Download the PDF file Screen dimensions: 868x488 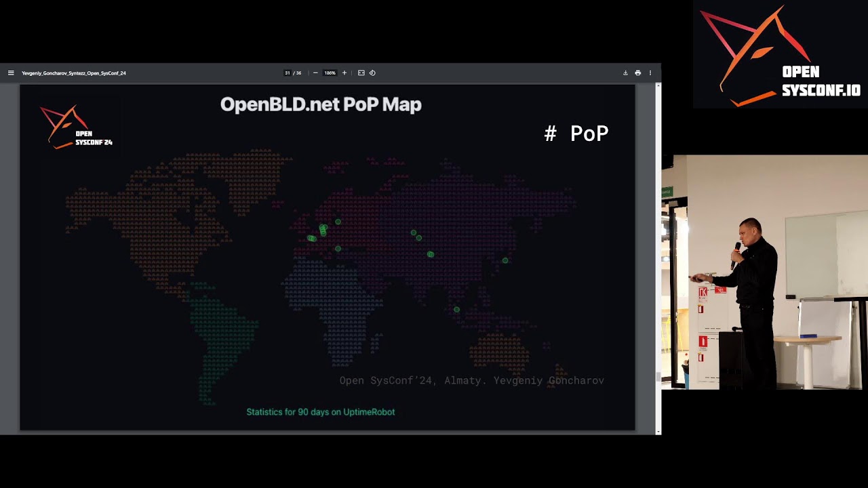(x=625, y=73)
